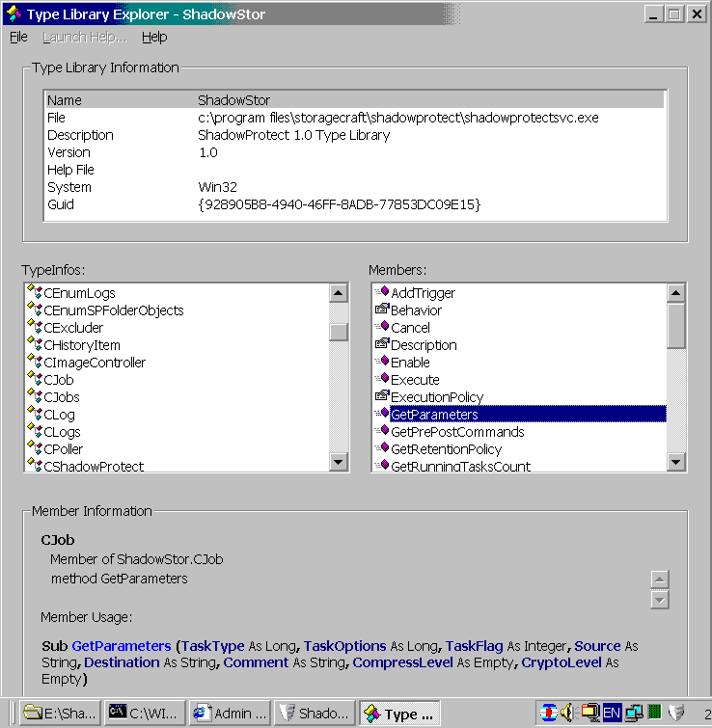The width and height of the screenshot is (712, 728).
Task: Click the Behavior property icon
Action: [381, 310]
